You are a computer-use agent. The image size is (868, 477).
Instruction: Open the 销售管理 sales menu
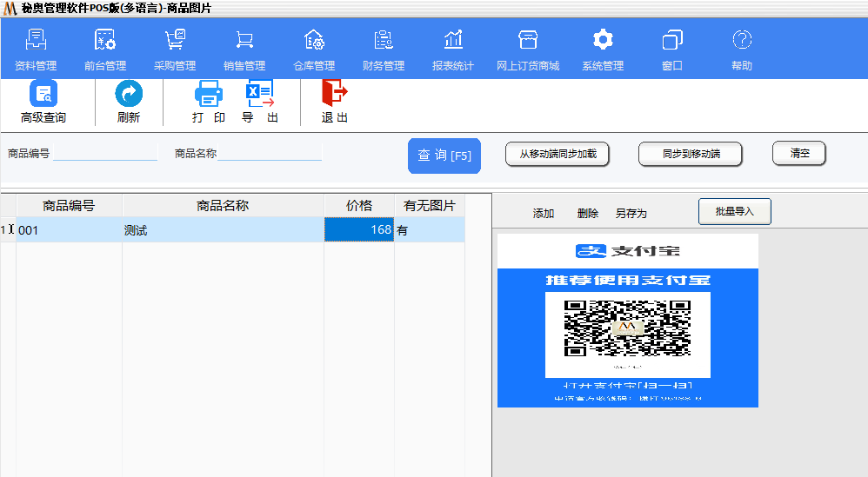[244, 50]
